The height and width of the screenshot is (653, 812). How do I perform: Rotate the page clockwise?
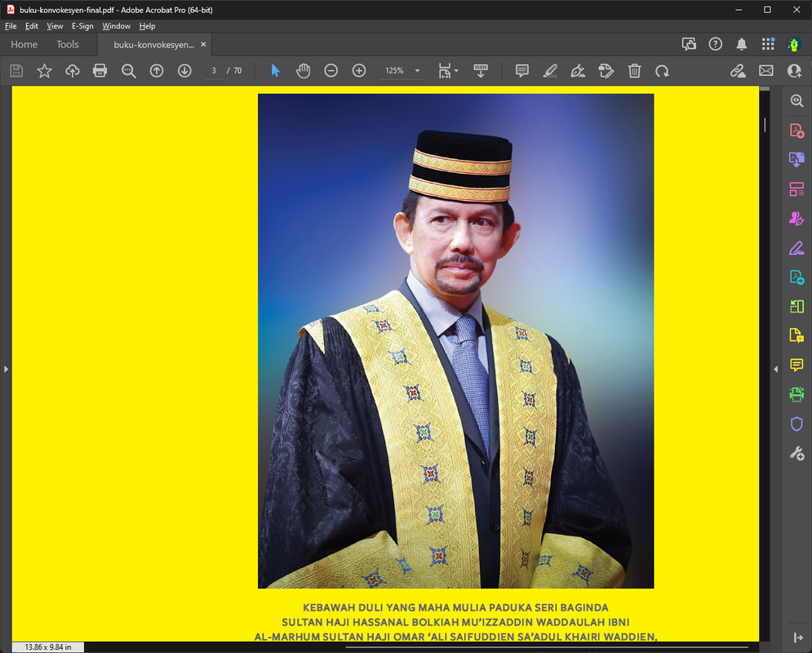663,70
